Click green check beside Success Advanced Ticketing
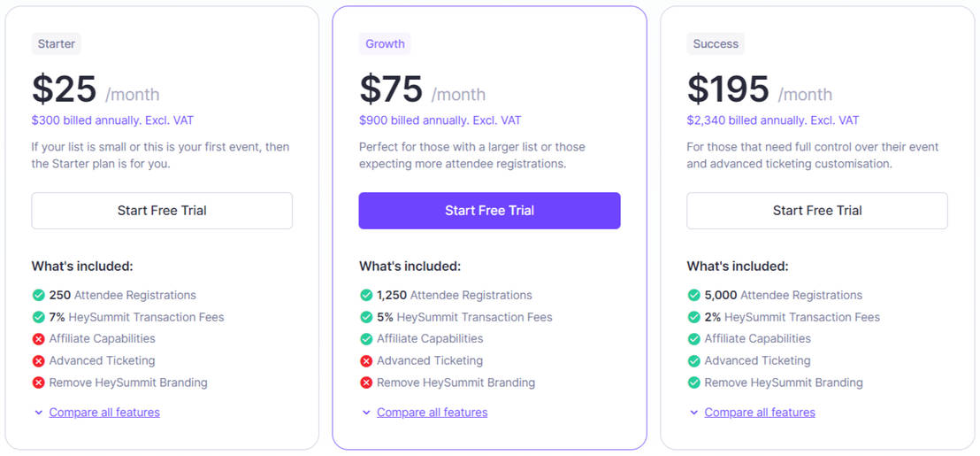 tap(693, 361)
